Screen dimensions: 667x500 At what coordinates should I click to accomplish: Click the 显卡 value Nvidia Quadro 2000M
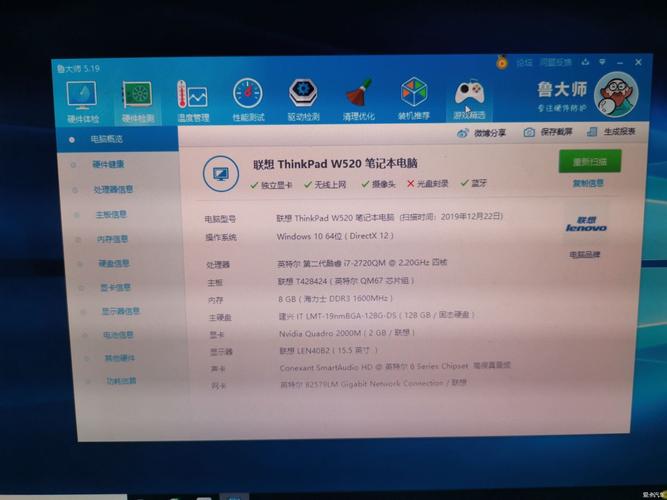[x=347, y=333]
